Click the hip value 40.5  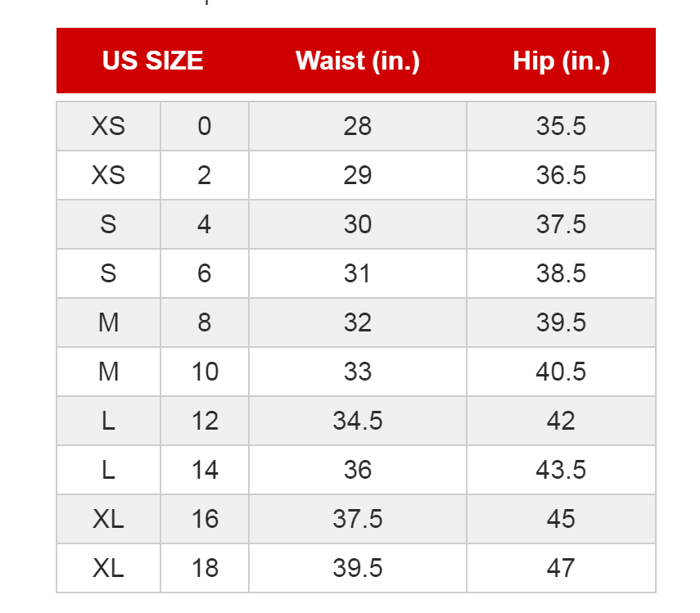click(x=561, y=372)
